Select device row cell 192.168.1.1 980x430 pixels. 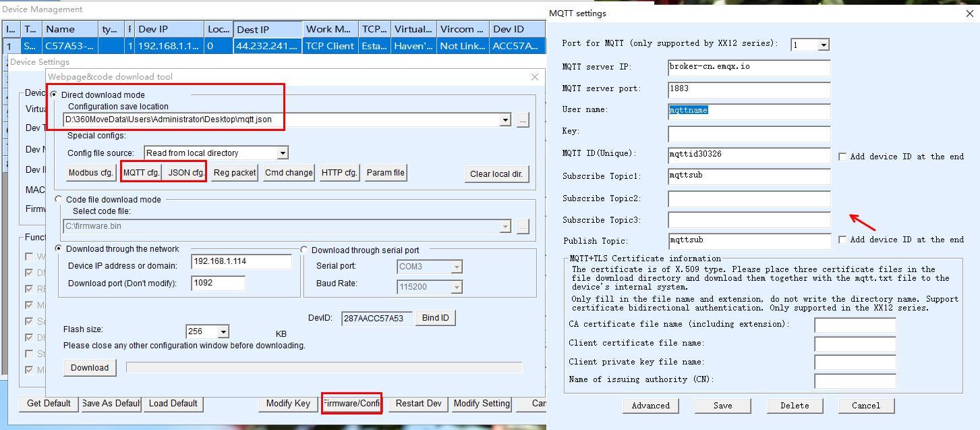(x=169, y=47)
